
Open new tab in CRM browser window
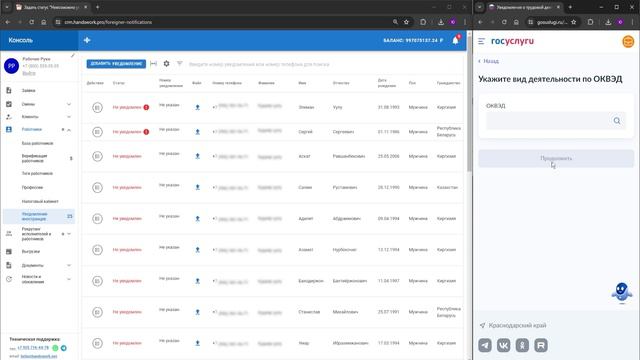(98, 7)
